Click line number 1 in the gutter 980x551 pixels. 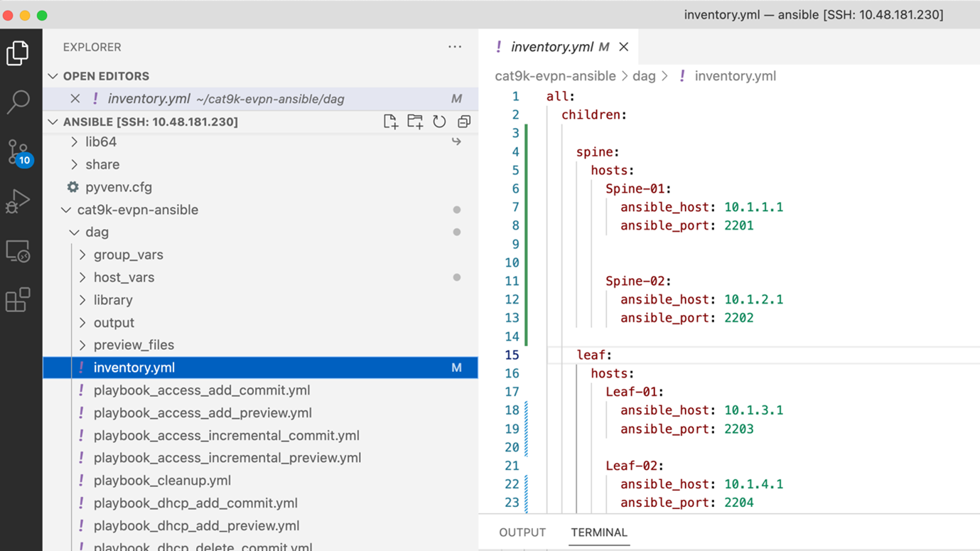click(515, 96)
